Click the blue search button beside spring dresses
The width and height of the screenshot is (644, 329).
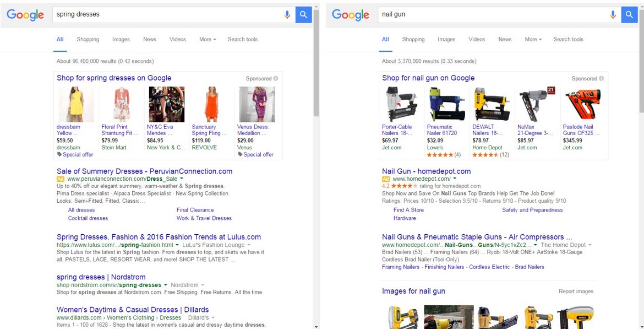tap(303, 15)
